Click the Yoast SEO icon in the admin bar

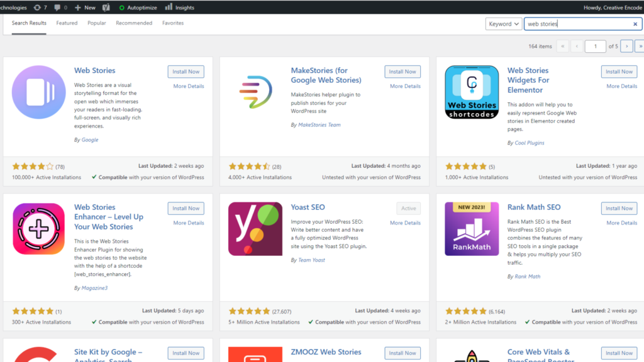click(x=107, y=8)
